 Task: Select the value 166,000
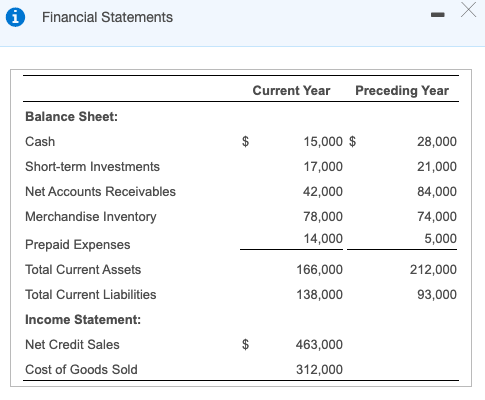click(x=319, y=270)
